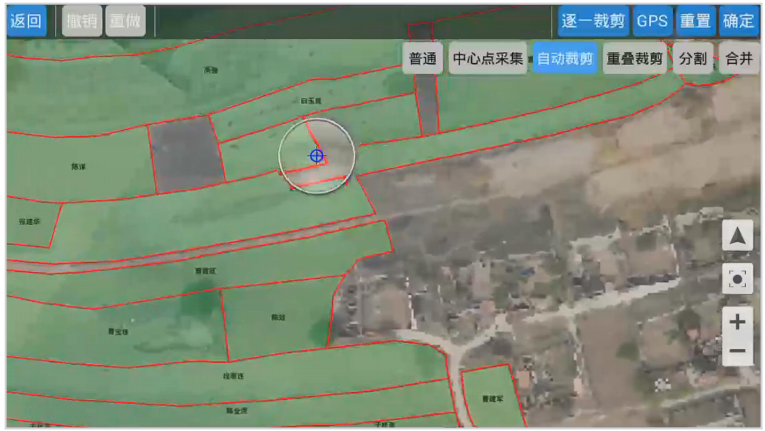Select the 普通 (normal) mode
This screenshot has width=765, height=431.
[x=423, y=59]
